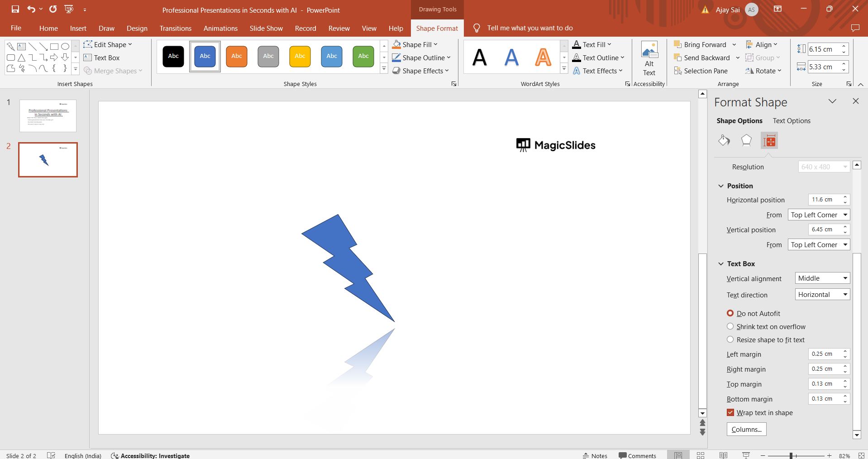Open the Edit Shape menu
868x459 pixels.
click(108, 44)
